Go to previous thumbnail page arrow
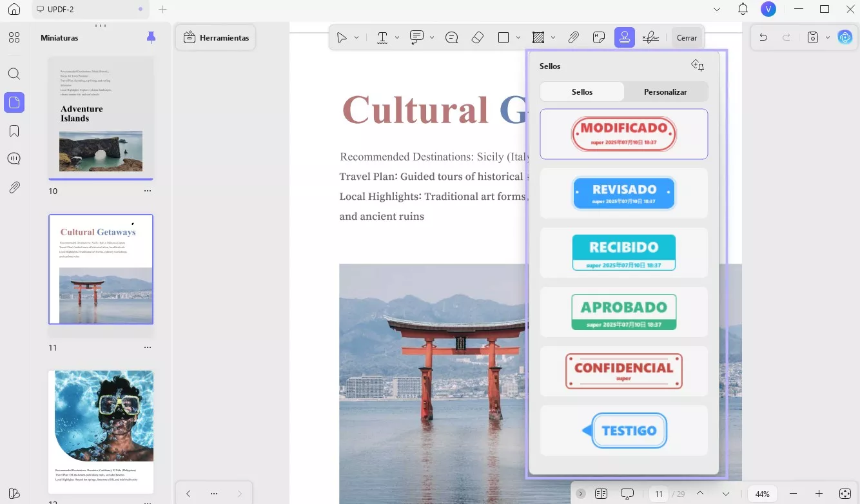Image resolution: width=860 pixels, height=504 pixels. 188,494
